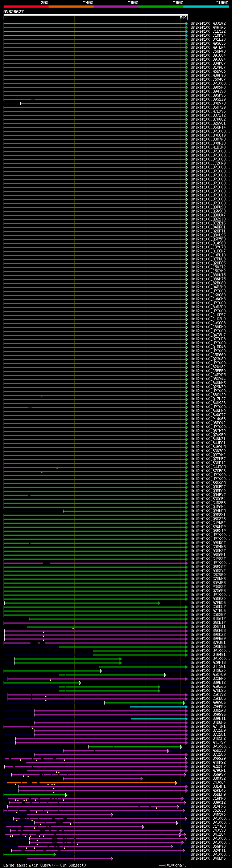Viewport: 232px width, 868px height.
Task: Click the UniRef100_Q7Z2B9 label
Action: coord(208,731)
